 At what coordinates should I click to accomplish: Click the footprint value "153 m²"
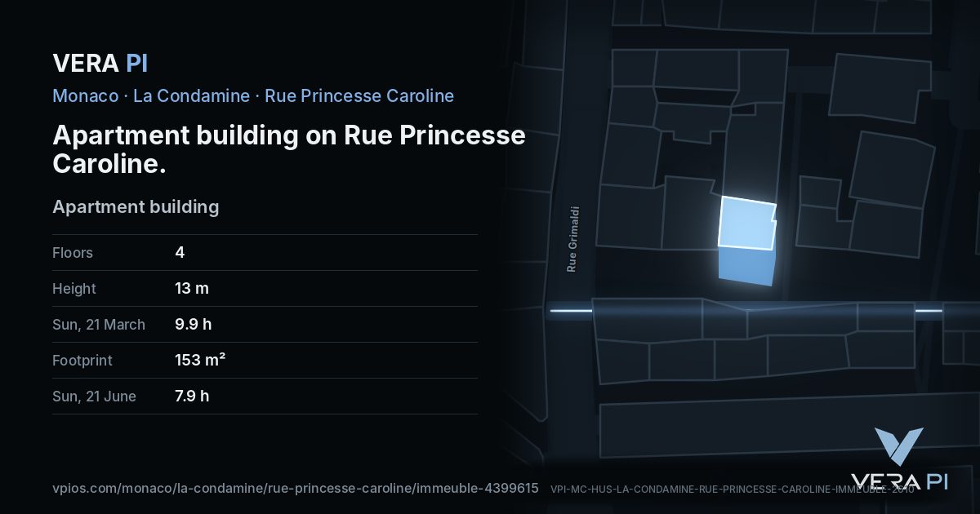pyautogui.click(x=200, y=360)
